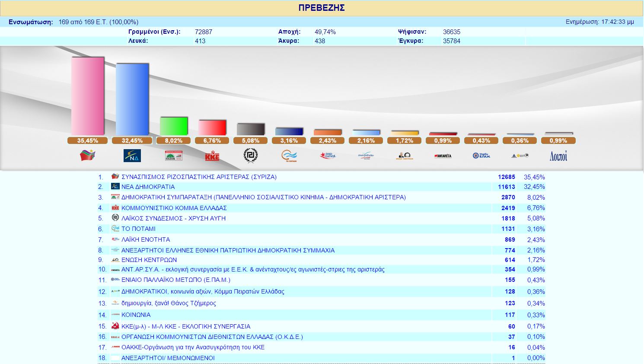Click the small KKE icon in row 4
Viewport: 644px width, 364px height.
click(115, 208)
